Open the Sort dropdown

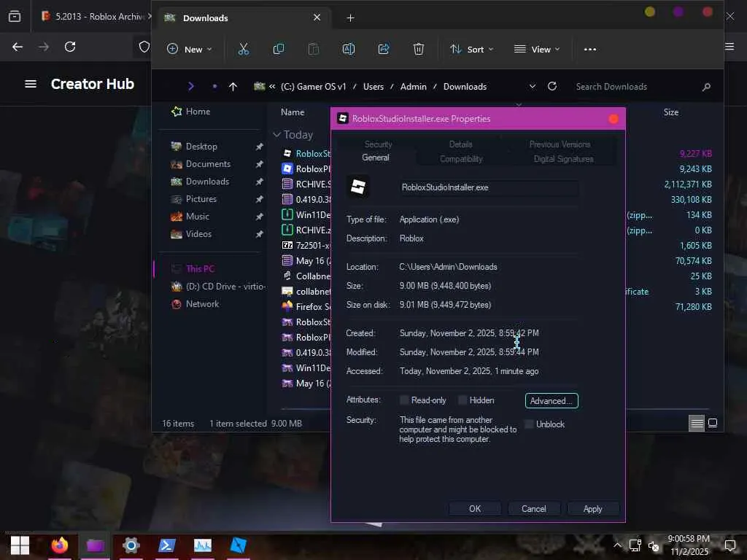click(472, 49)
